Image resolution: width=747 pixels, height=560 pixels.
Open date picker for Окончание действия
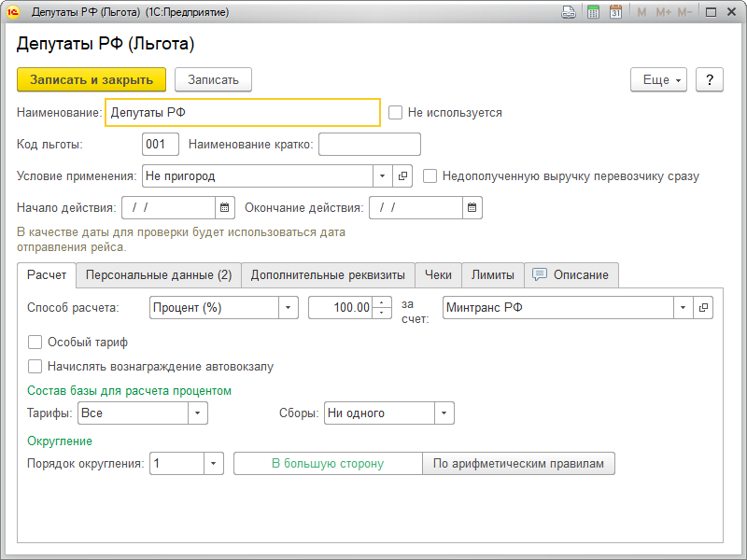[x=472, y=207]
